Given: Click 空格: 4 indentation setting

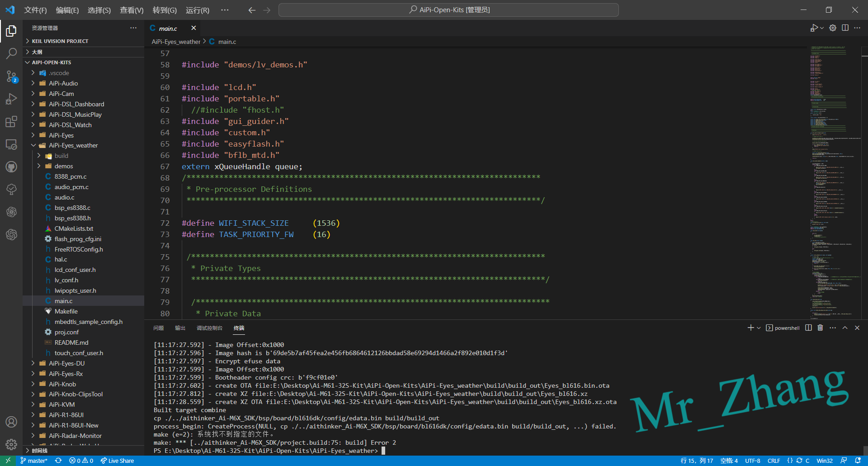Looking at the screenshot, I should click(729, 461).
